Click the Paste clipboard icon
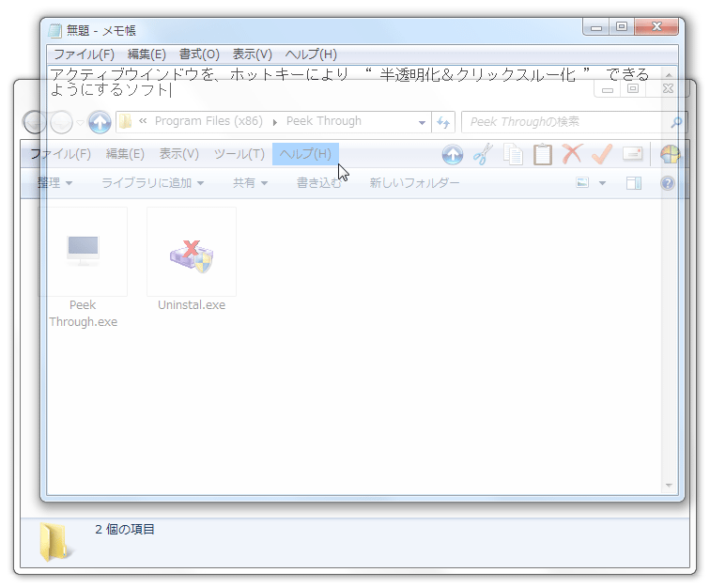 click(x=543, y=154)
